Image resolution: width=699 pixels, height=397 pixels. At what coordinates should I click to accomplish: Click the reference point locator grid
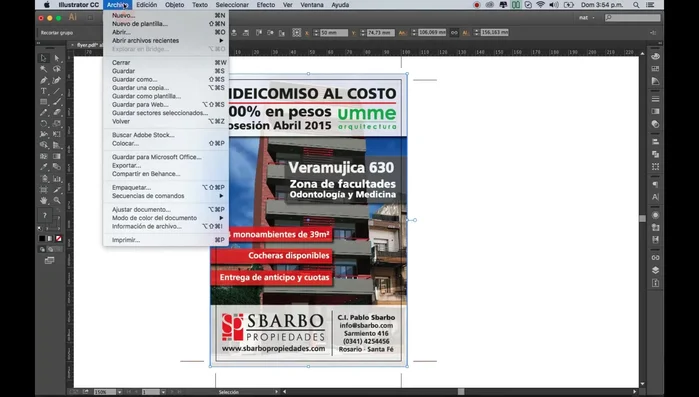coord(296,33)
